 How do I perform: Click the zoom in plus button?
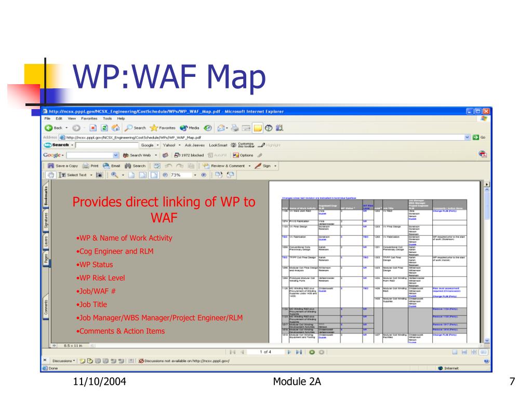tap(204, 175)
